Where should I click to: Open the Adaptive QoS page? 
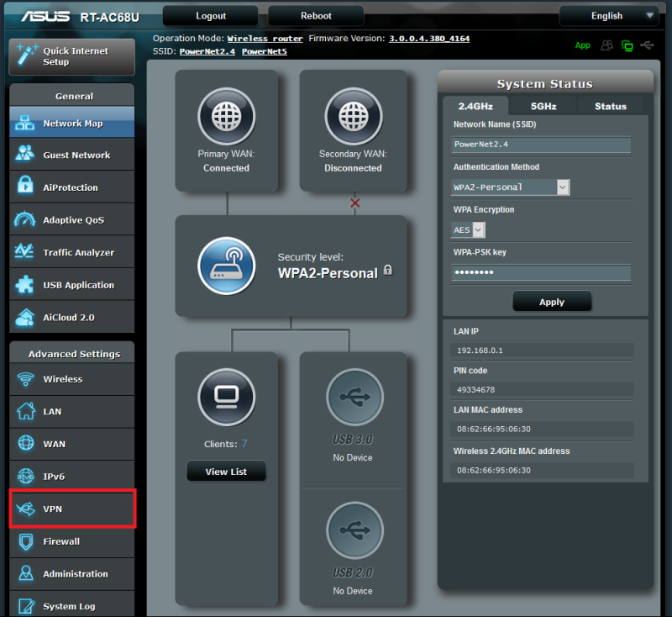coord(72,220)
